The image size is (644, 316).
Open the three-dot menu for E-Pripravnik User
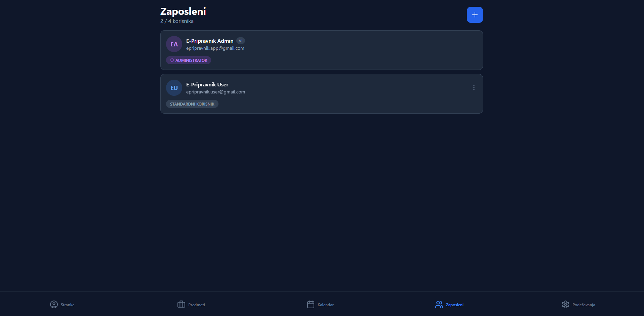point(474,88)
